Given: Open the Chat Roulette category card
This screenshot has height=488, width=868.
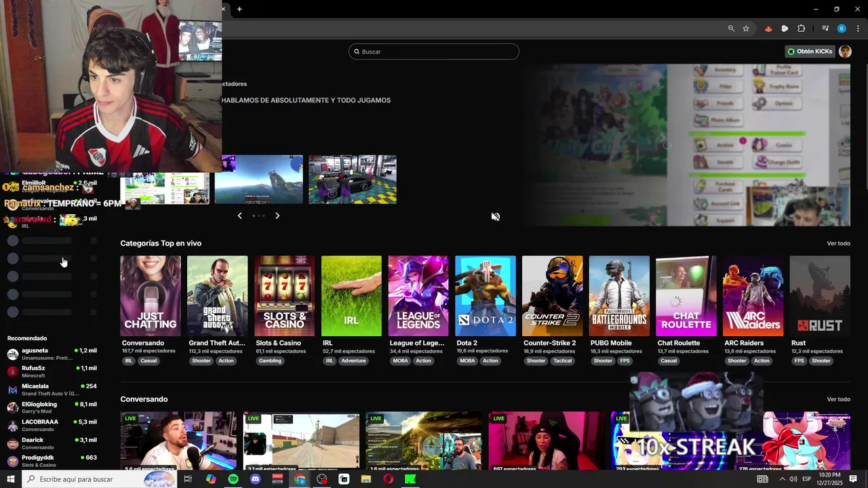Looking at the screenshot, I should [x=686, y=296].
